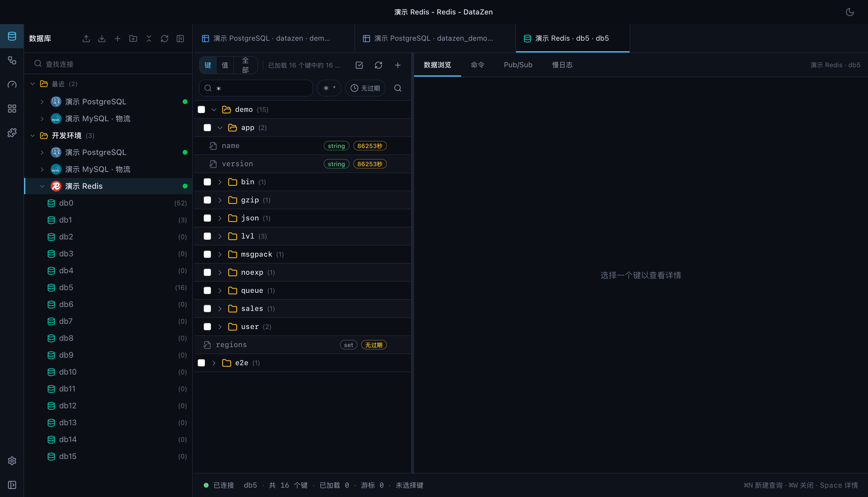Check the lvl folder checkbox
The width and height of the screenshot is (868, 497).
(207, 236)
